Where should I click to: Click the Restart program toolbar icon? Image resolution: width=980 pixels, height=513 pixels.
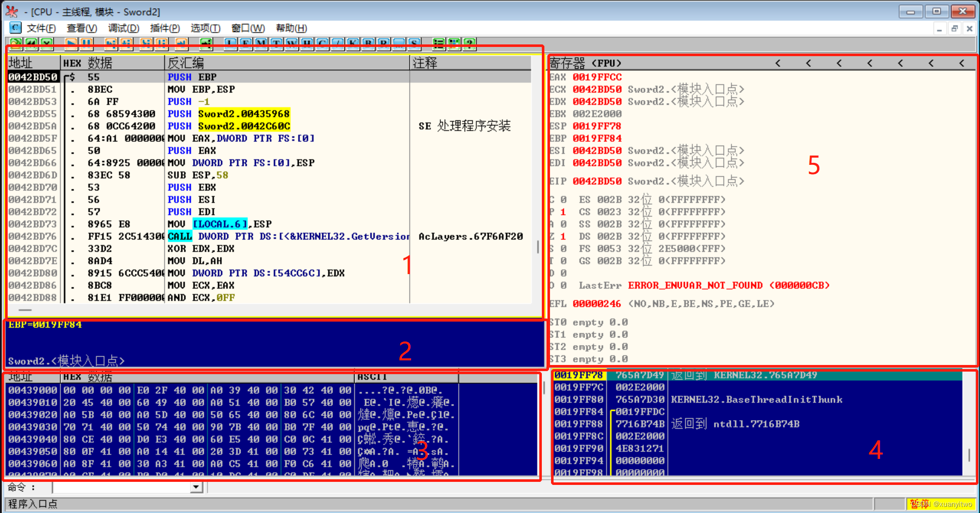pyautogui.click(x=32, y=44)
